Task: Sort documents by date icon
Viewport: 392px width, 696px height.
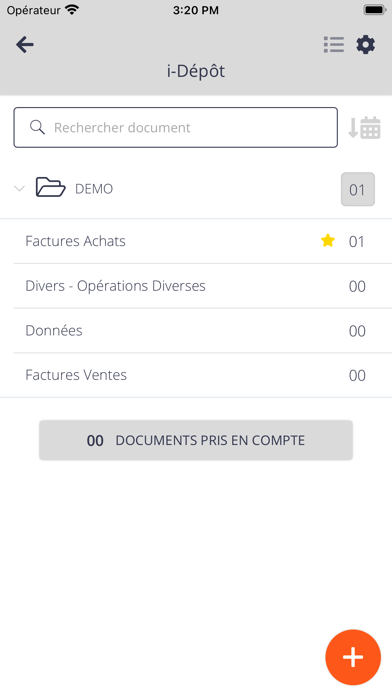Action: coord(364,128)
